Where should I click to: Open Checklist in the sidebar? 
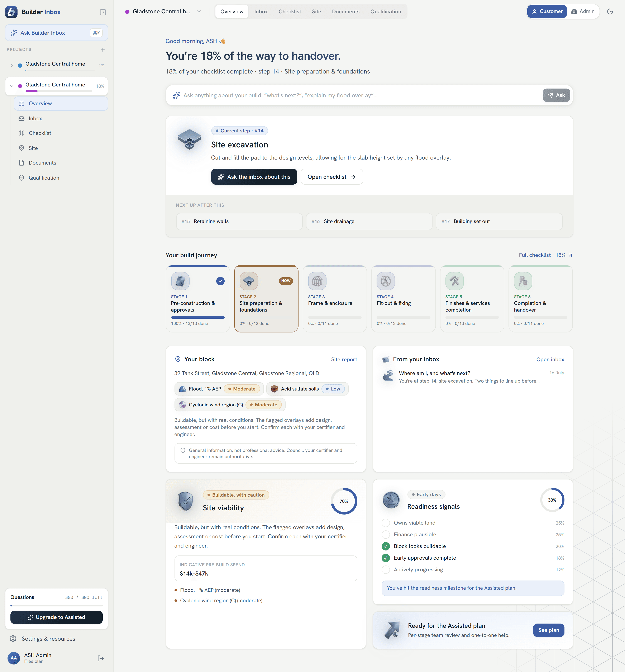tap(61, 133)
